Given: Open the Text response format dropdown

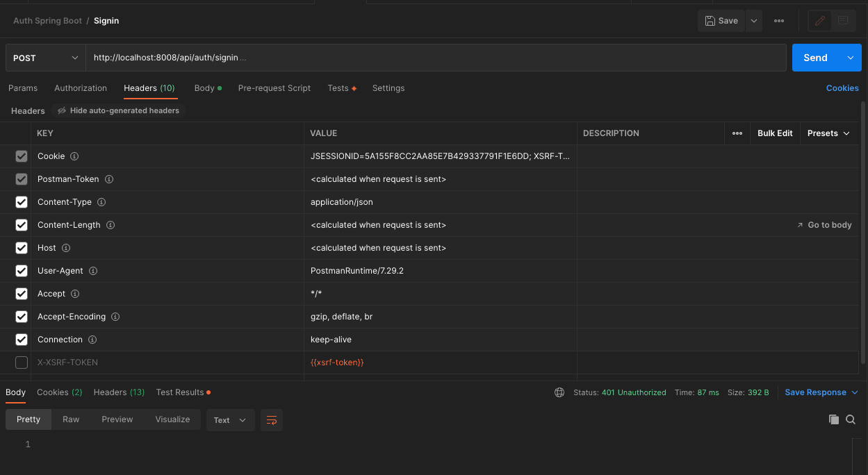Looking at the screenshot, I should (x=230, y=420).
